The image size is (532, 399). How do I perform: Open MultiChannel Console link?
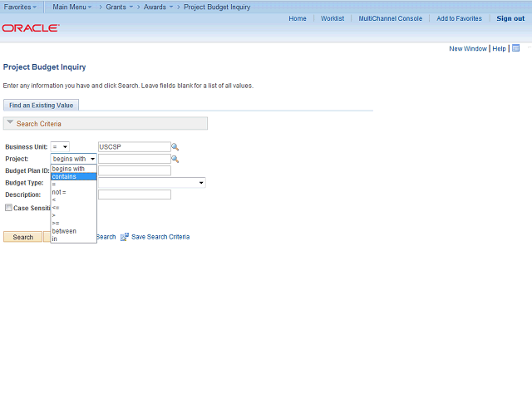[391, 18]
